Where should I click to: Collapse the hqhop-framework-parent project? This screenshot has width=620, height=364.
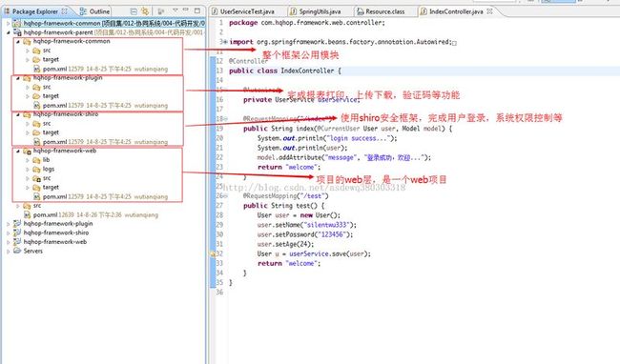pos(8,32)
